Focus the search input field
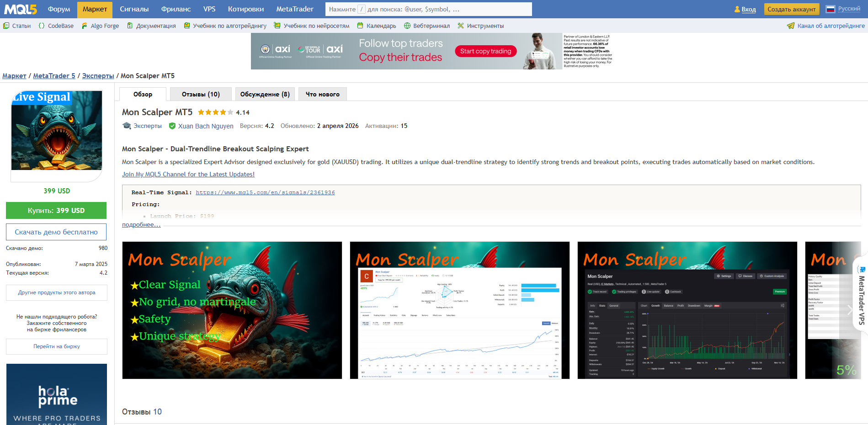This screenshot has width=868, height=425. (x=429, y=9)
